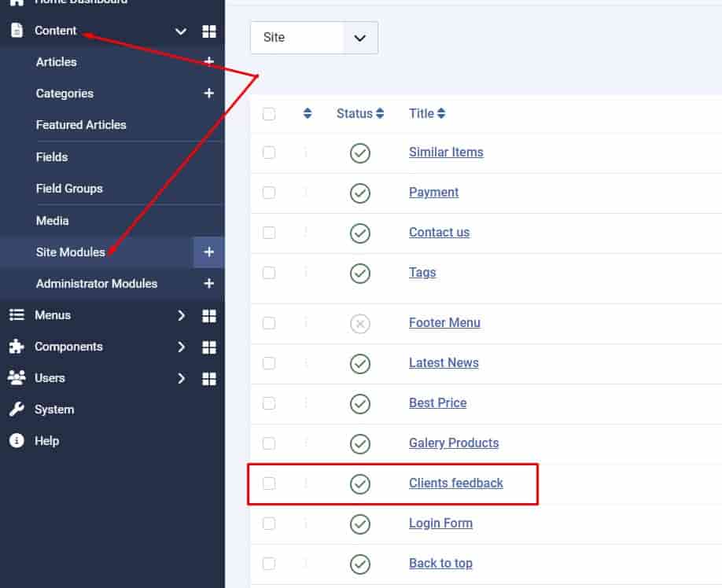Go to System in sidebar

[x=54, y=410]
